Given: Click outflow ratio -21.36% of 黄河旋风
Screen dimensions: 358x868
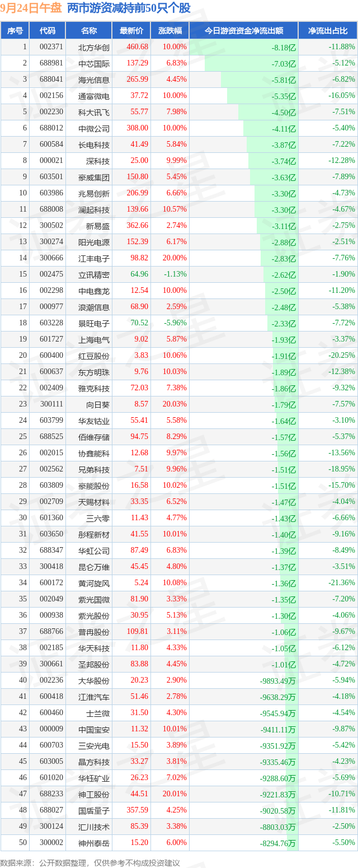Looking at the screenshot, I should [x=342, y=583].
